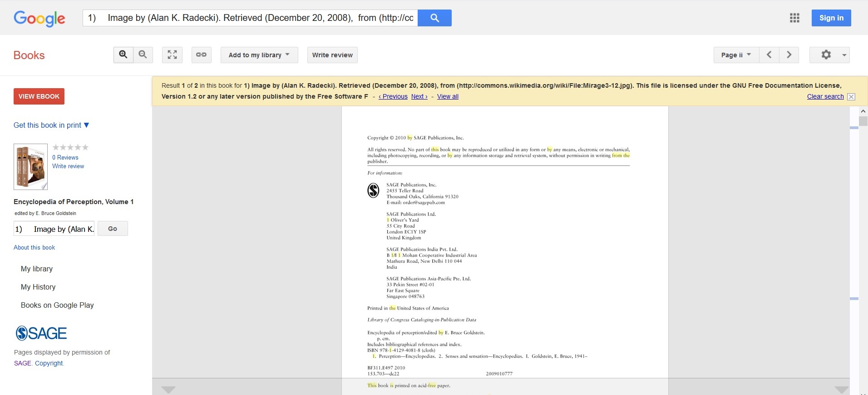
Task: Open My library
Action: (x=37, y=269)
